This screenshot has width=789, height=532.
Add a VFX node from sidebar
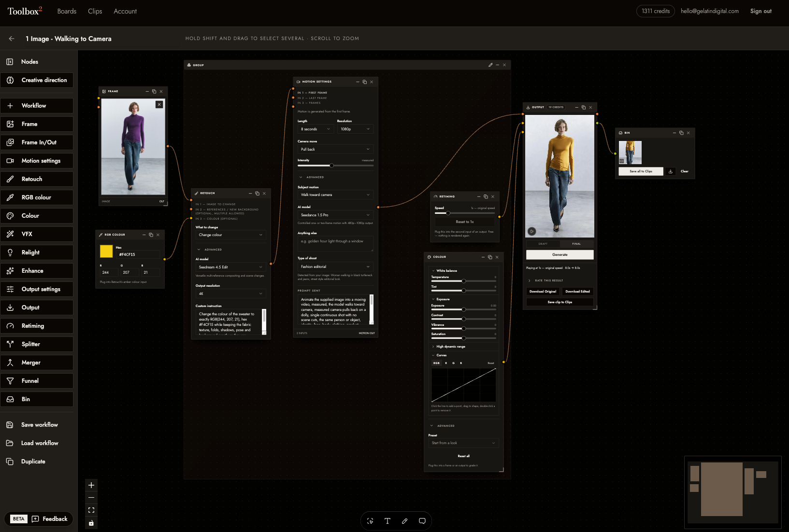[x=37, y=234]
